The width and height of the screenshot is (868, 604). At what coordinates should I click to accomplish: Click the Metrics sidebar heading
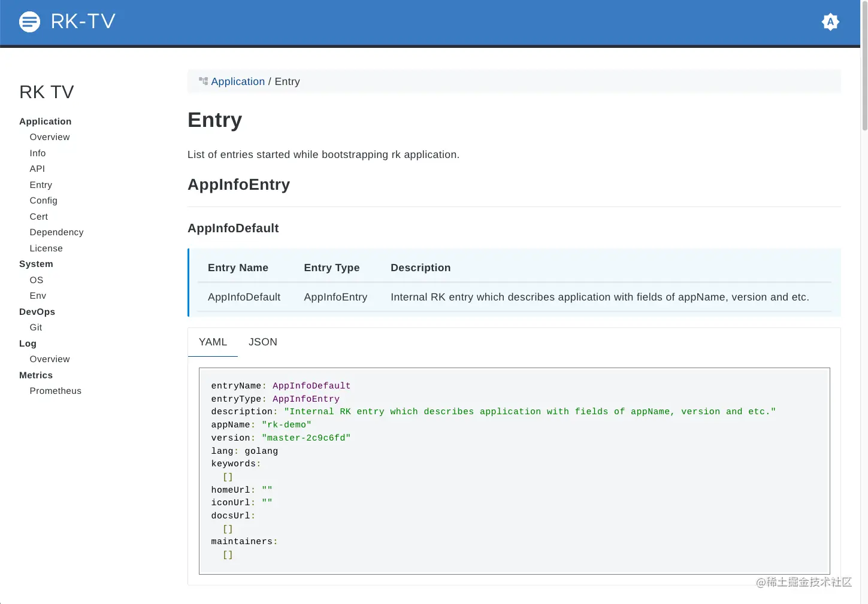(x=36, y=375)
